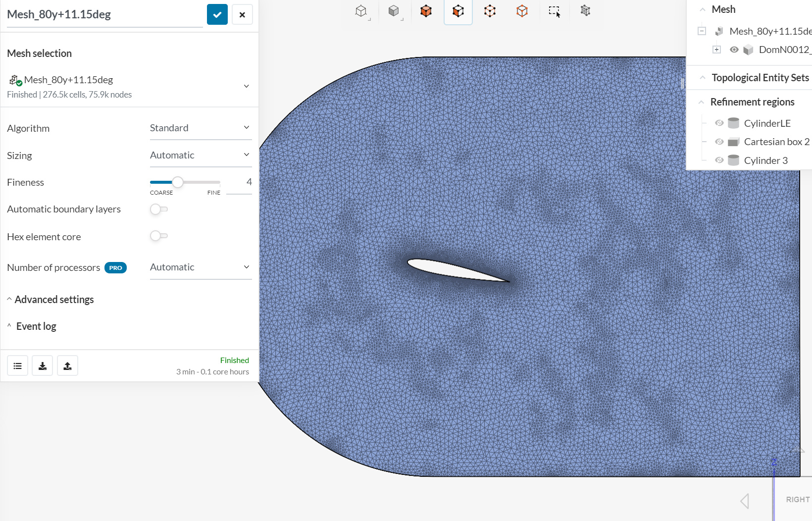Viewport: 812px width, 521px height.
Task: Select Cartesian box 2 in Refinement regions
Action: [x=776, y=142]
